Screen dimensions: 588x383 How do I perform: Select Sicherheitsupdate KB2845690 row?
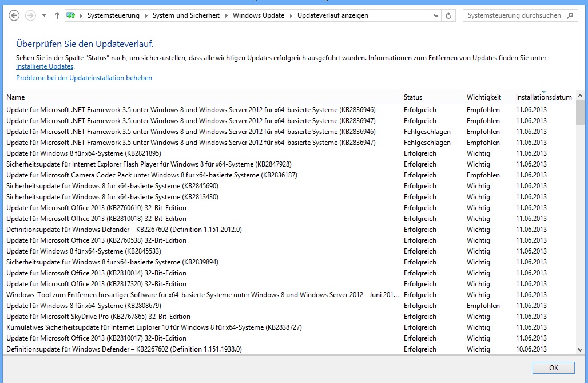pos(289,186)
